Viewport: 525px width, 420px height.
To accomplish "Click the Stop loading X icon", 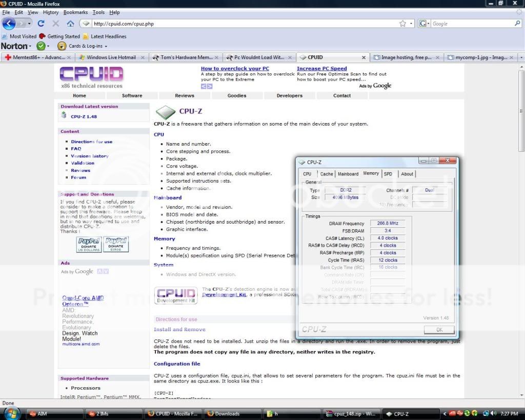I will (55, 24).
